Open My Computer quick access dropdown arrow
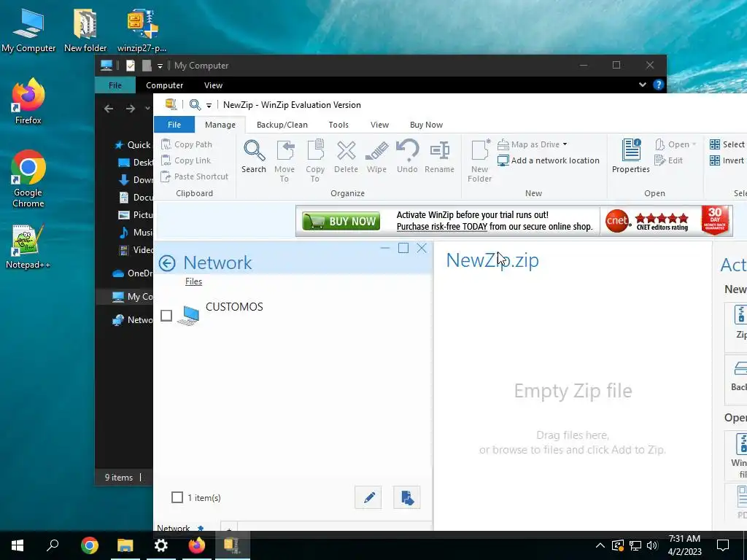The image size is (747, 560). click(x=160, y=66)
